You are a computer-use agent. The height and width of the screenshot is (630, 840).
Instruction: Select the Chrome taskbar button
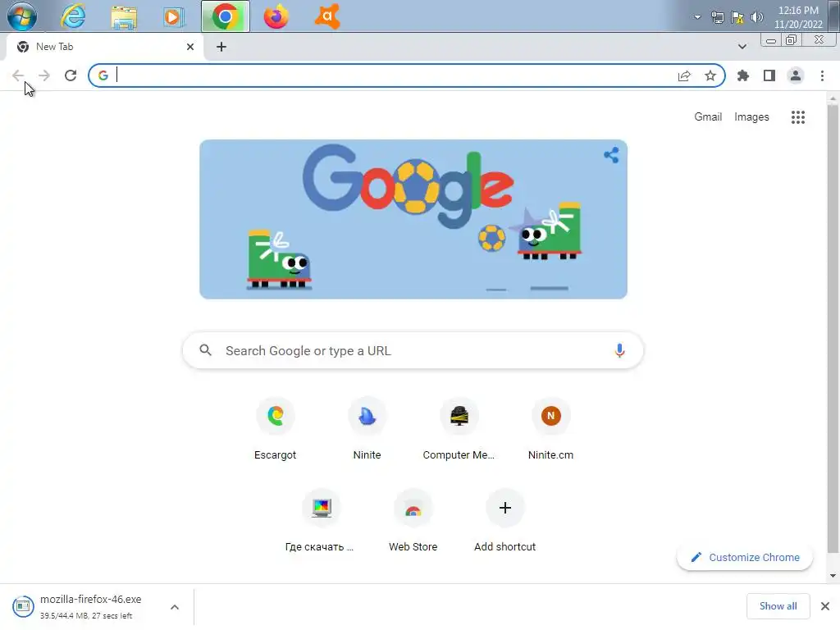[225, 16]
